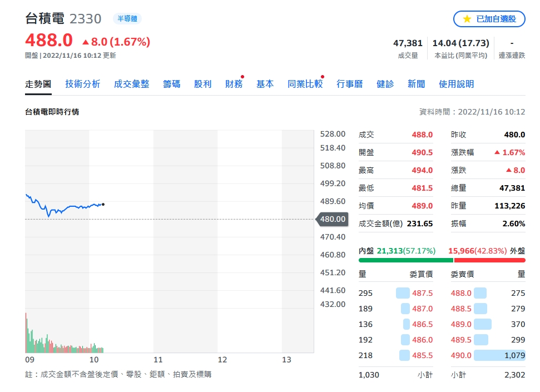Screen dimensions: 540x392
Task: Click the 台積電 stock name heading
Action: tap(45, 18)
